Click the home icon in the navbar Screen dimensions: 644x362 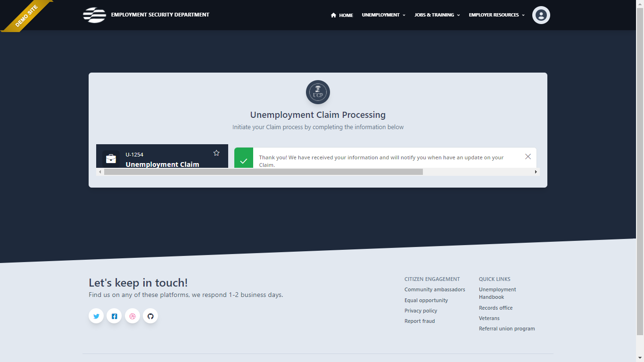[x=333, y=15]
